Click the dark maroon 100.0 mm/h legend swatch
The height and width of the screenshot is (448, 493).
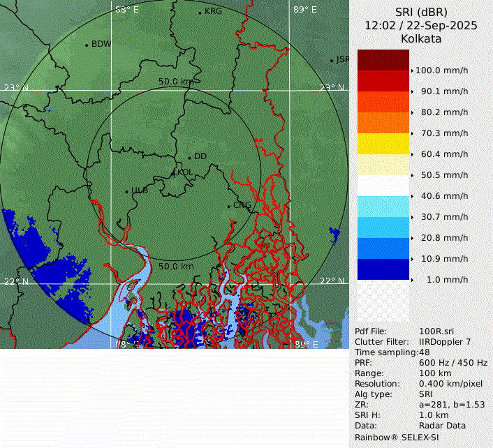(383, 60)
